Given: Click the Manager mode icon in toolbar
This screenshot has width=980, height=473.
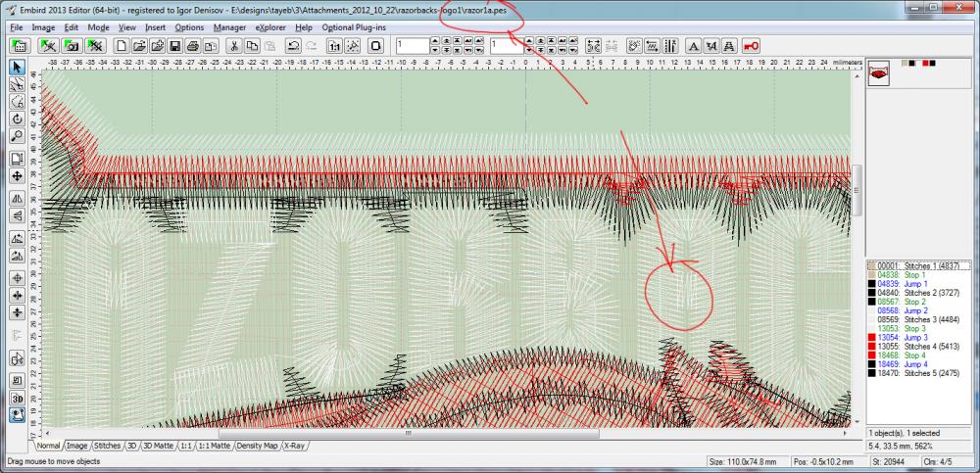Looking at the screenshot, I should tap(20, 46).
